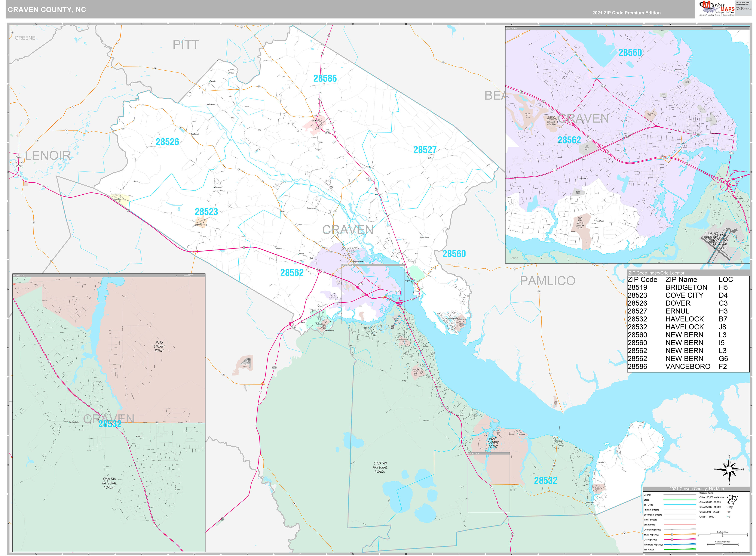The height and width of the screenshot is (556, 756).
Task: Select the GREENE county label
Action: tap(25, 38)
